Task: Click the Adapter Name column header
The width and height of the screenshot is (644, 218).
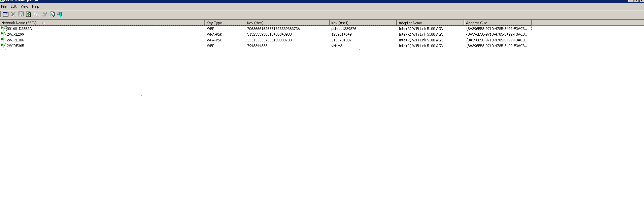Action: click(x=410, y=23)
